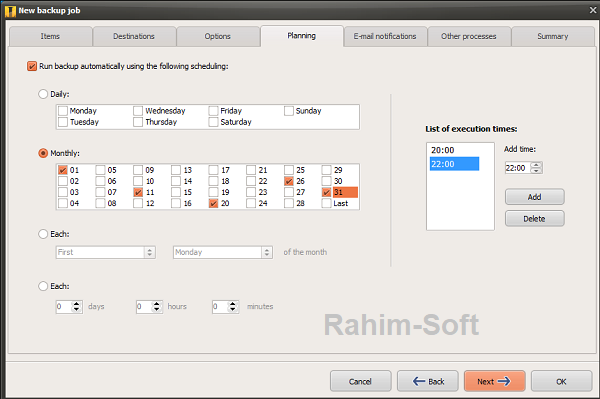Check day 08 of the month

(100, 203)
